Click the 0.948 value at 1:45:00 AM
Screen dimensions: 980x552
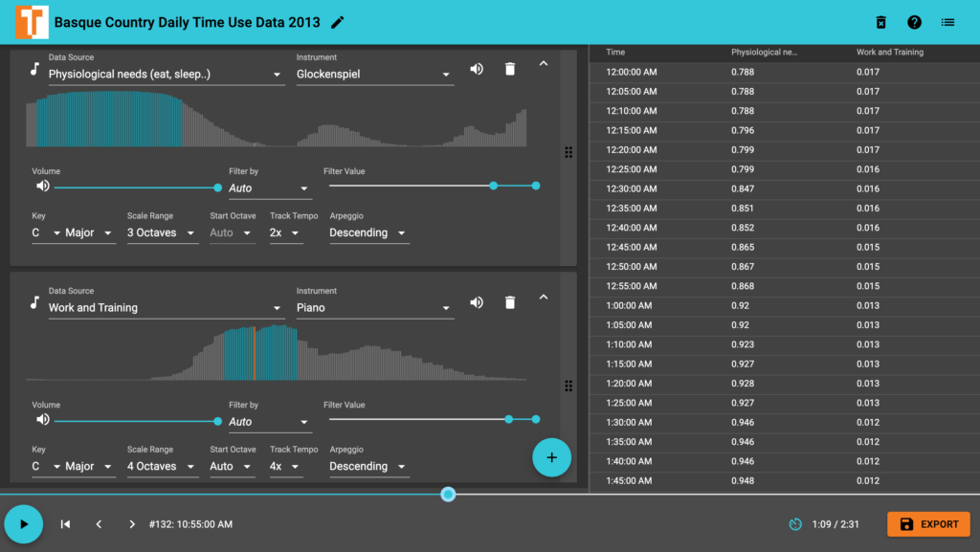[x=743, y=481]
